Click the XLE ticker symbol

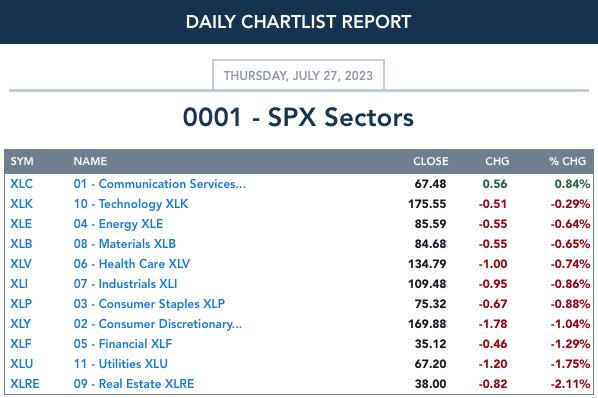21,224
